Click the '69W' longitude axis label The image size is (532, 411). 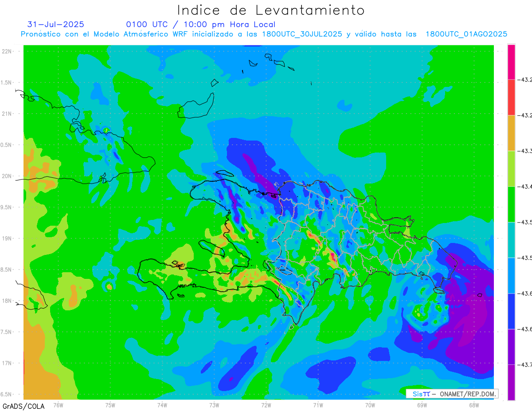pos(422,405)
